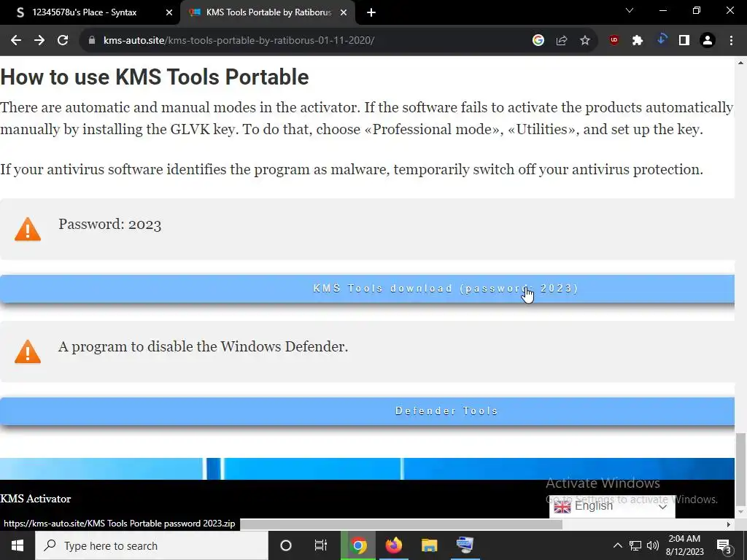
Task: Go back using the browser back arrow
Action: [x=16, y=41]
